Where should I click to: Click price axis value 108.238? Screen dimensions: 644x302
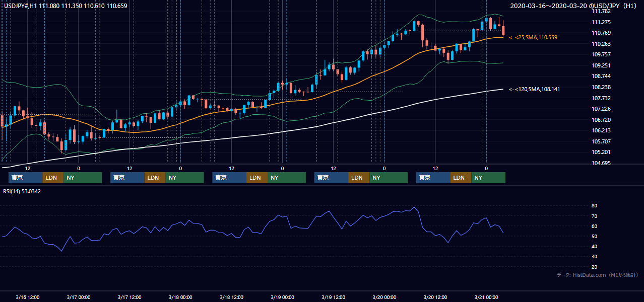tap(601, 87)
